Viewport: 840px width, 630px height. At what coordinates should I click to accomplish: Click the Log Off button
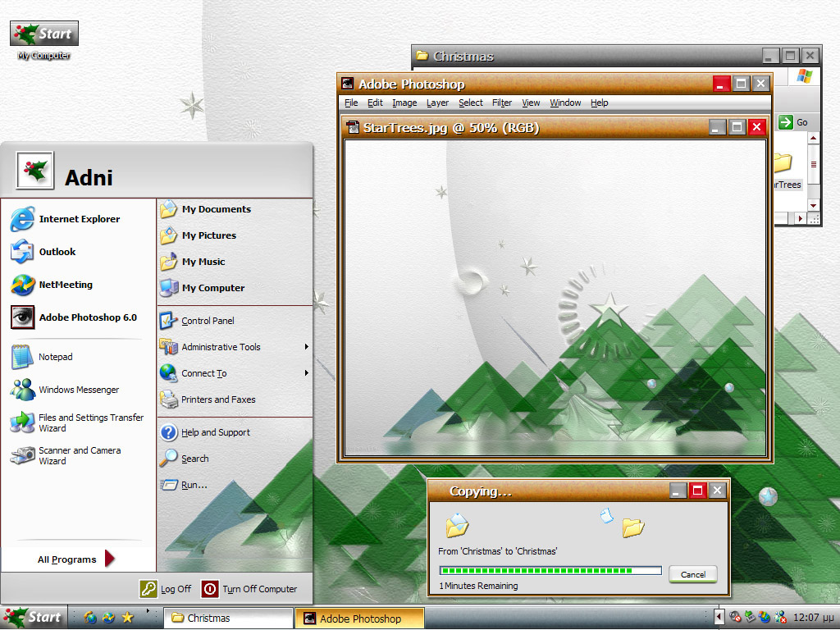click(166, 589)
